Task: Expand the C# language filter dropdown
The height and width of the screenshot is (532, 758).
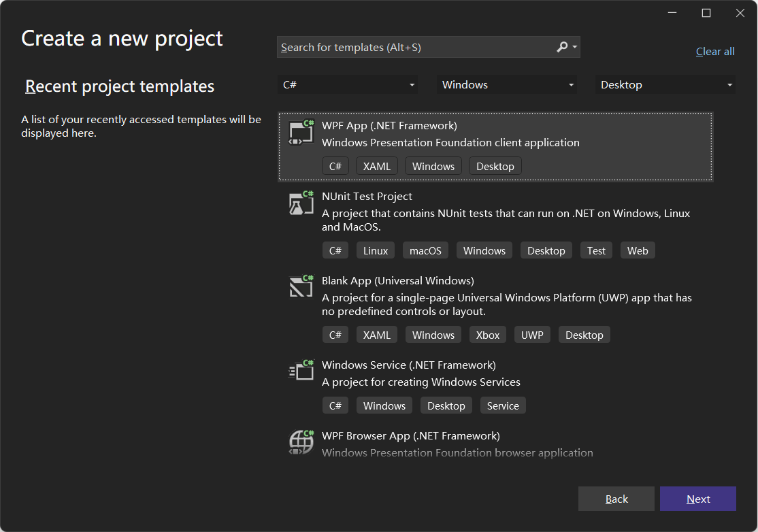Action: pyautogui.click(x=348, y=84)
